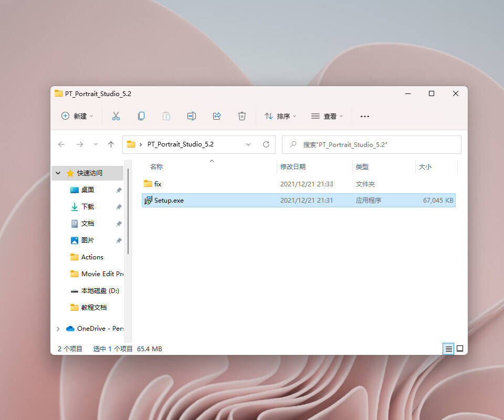Click the Delete trash bin icon
The height and width of the screenshot is (420, 504).
click(x=242, y=116)
